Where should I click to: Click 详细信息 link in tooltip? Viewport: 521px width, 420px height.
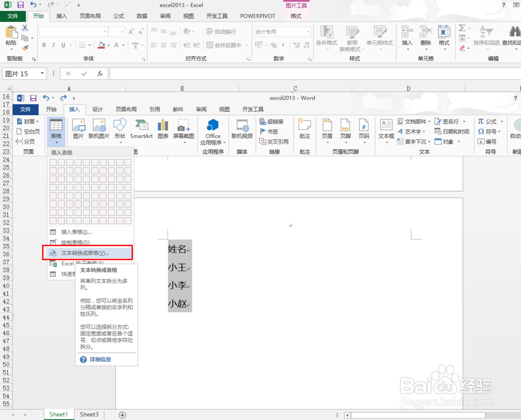[100, 359]
